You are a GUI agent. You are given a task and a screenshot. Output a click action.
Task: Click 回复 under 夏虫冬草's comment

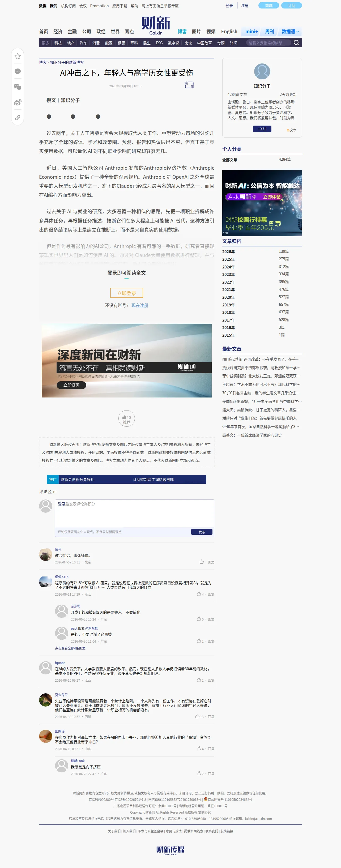tap(211, 717)
